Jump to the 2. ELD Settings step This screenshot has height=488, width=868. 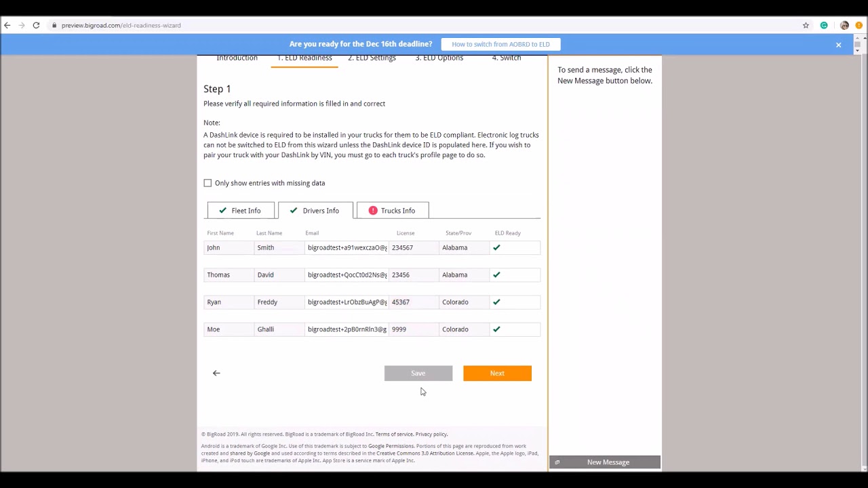372,58
